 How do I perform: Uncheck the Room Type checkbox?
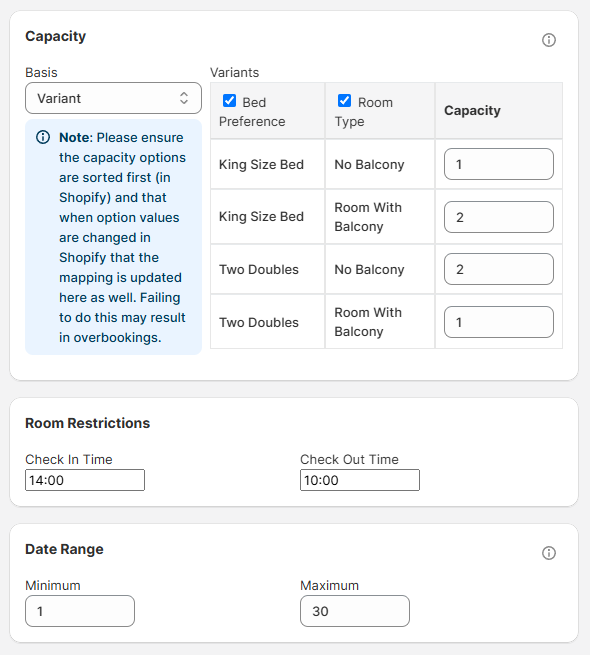click(344, 101)
